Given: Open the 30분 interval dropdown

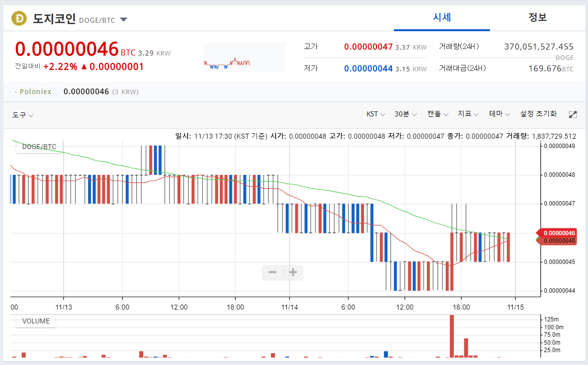Looking at the screenshot, I should tap(405, 114).
